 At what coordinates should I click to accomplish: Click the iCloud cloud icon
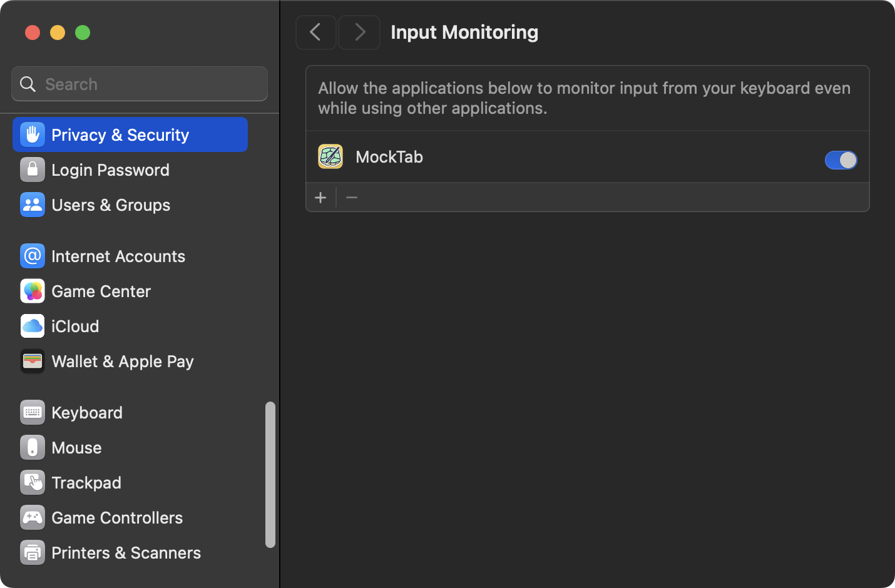pos(33,326)
